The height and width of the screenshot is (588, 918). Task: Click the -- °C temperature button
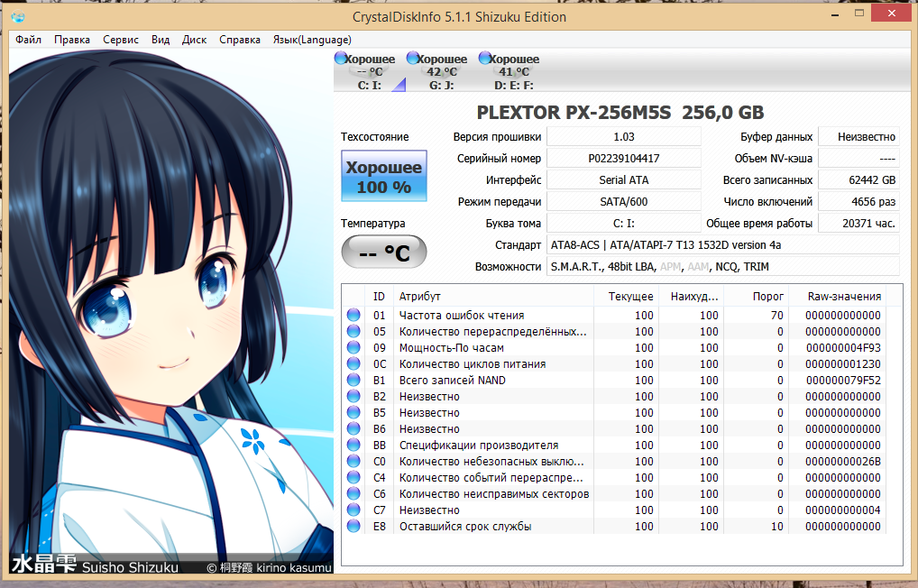(384, 253)
